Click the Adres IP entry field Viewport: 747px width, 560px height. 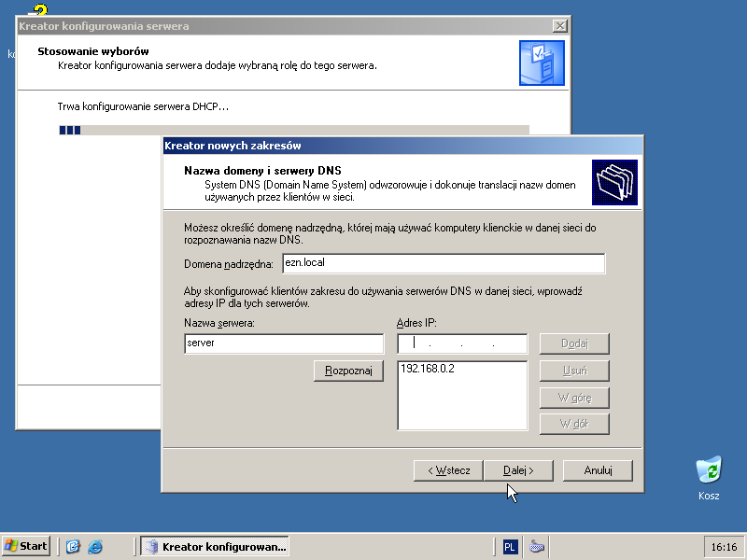462,343
